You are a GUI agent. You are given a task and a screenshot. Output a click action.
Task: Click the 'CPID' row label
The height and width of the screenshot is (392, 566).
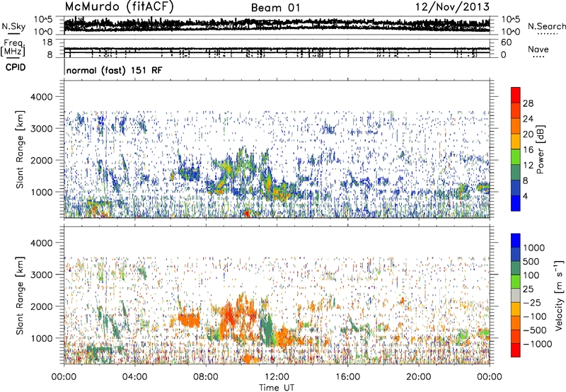tap(16, 67)
